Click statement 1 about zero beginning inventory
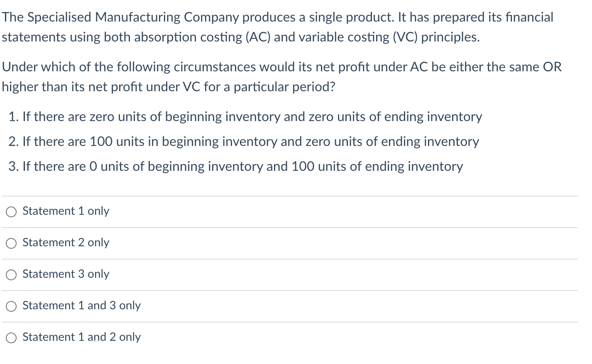The image size is (592, 364). tap(245, 117)
